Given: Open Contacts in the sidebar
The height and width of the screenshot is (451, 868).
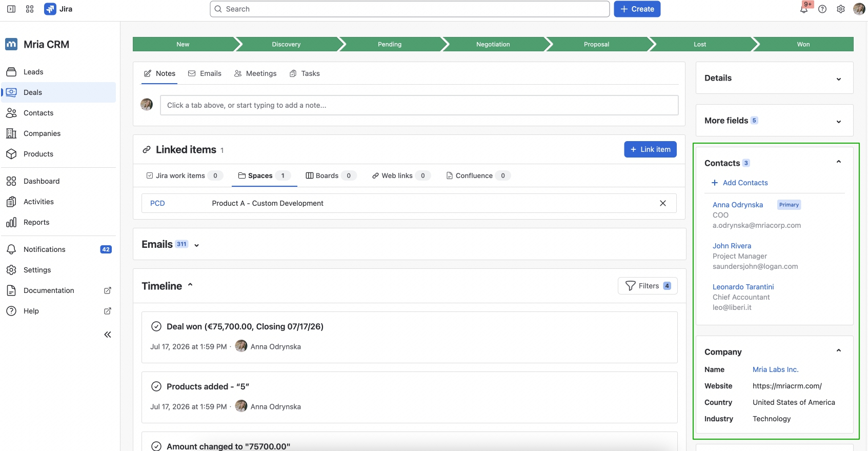Looking at the screenshot, I should point(58,113).
